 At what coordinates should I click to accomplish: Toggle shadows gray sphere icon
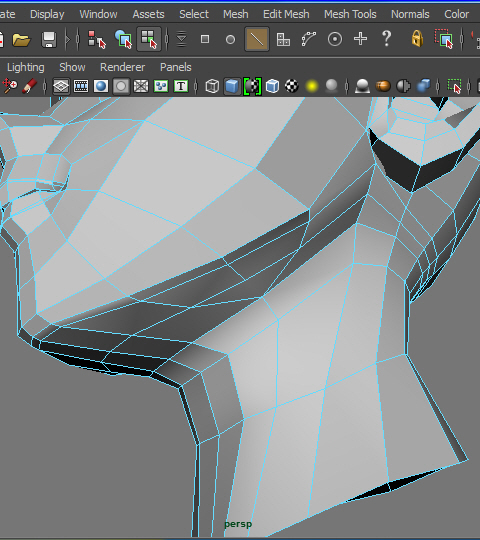click(x=331, y=86)
